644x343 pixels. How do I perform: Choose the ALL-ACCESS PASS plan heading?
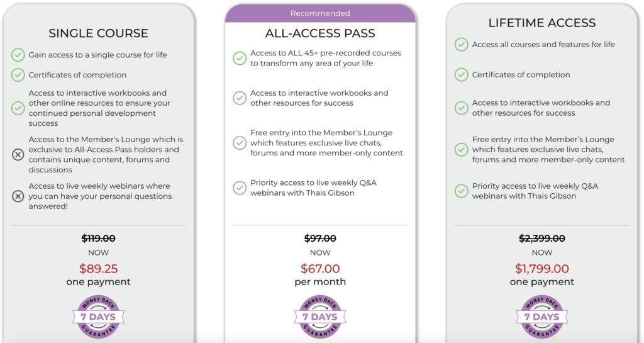click(x=320, y=33)
